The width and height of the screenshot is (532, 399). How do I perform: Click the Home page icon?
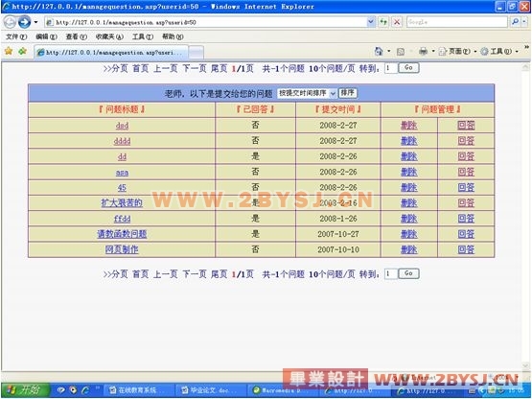[x=379, y=51]
